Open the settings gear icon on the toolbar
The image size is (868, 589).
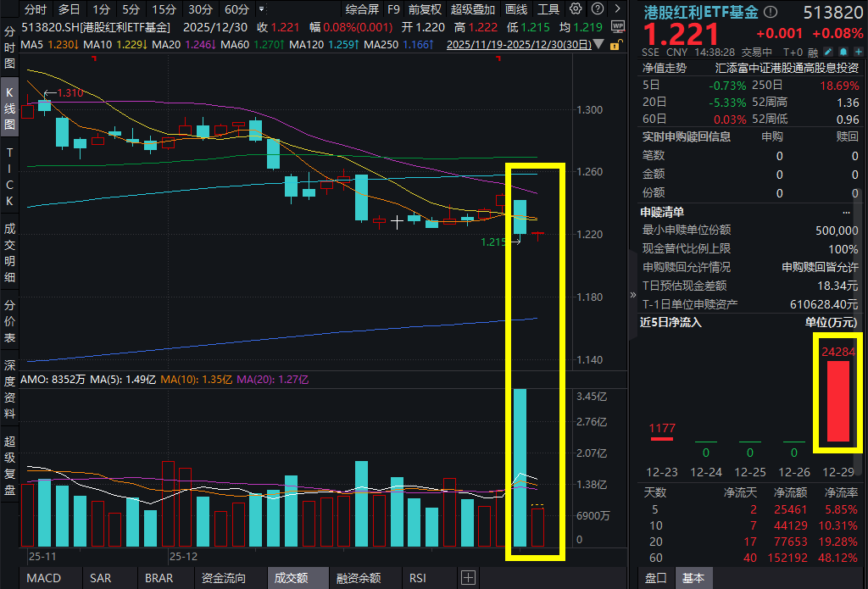point(574,9)
